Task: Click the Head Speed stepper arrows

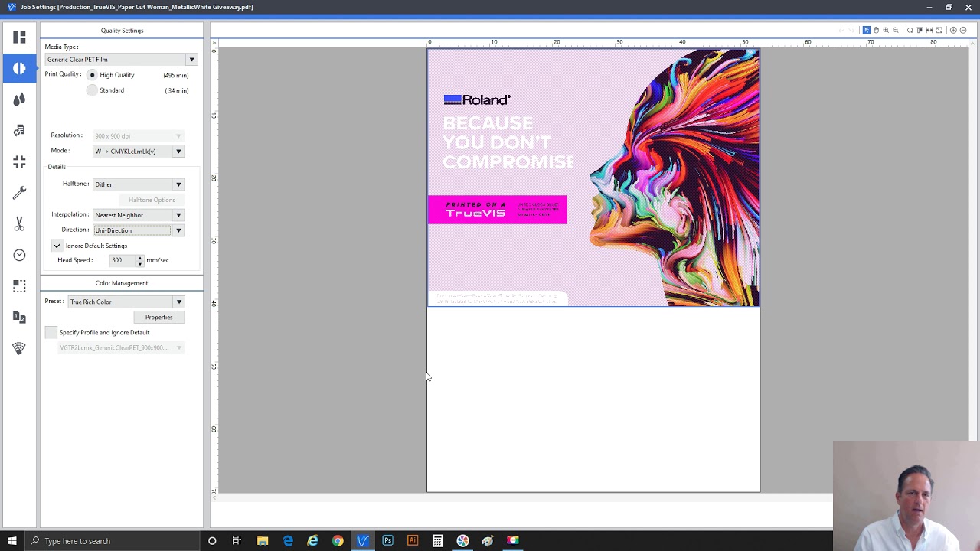Action: tap(139, 260)
